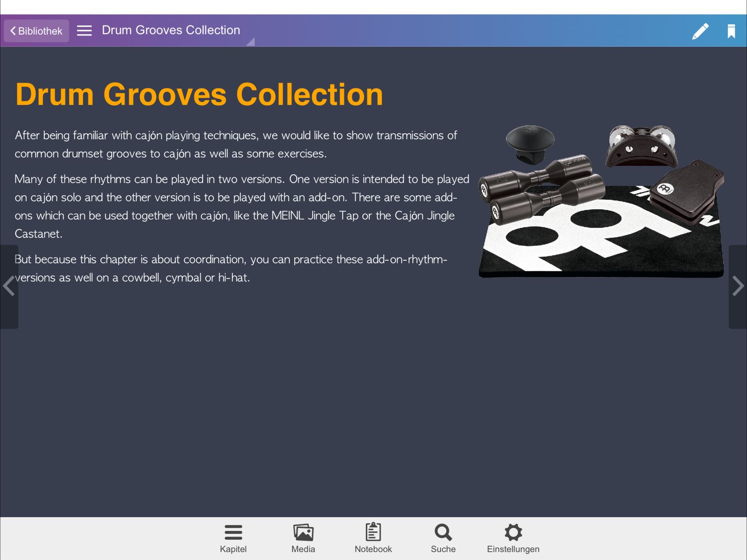This screenshot has width=747, height=560.
Task: Tap the wooden castanet in the image
Action: click(686, 189)
